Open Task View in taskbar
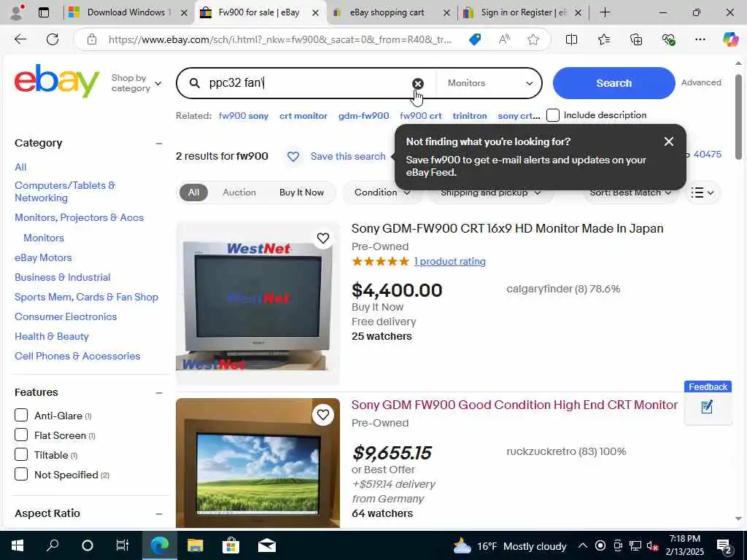Image resolution: width=747 pixels, height=560 pixels. (123, 545)
